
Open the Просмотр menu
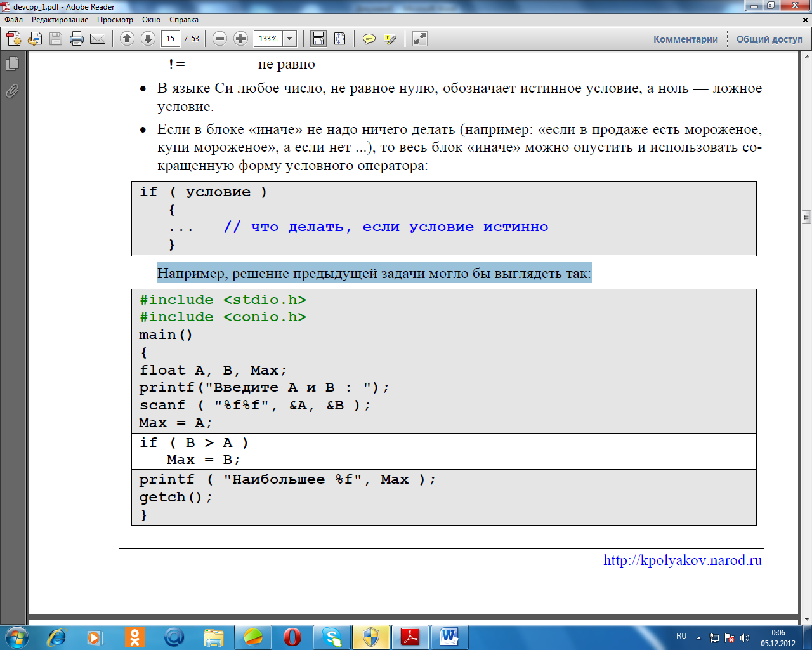point(115,20)
